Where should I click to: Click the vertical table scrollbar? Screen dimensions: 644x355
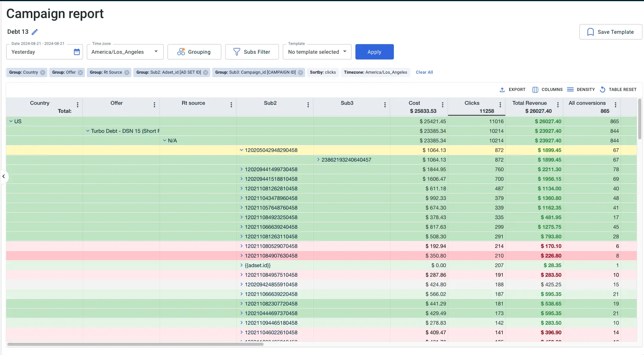640,119
